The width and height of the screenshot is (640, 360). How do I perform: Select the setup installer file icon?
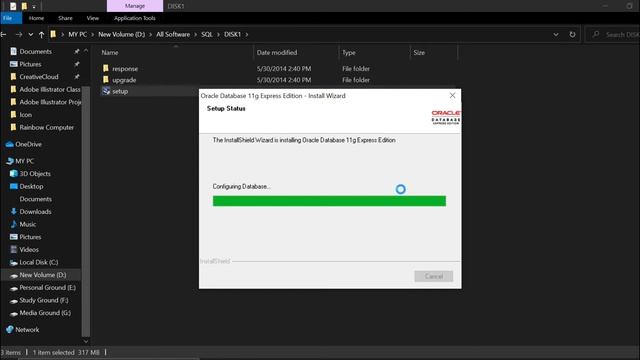coord(106,91)
